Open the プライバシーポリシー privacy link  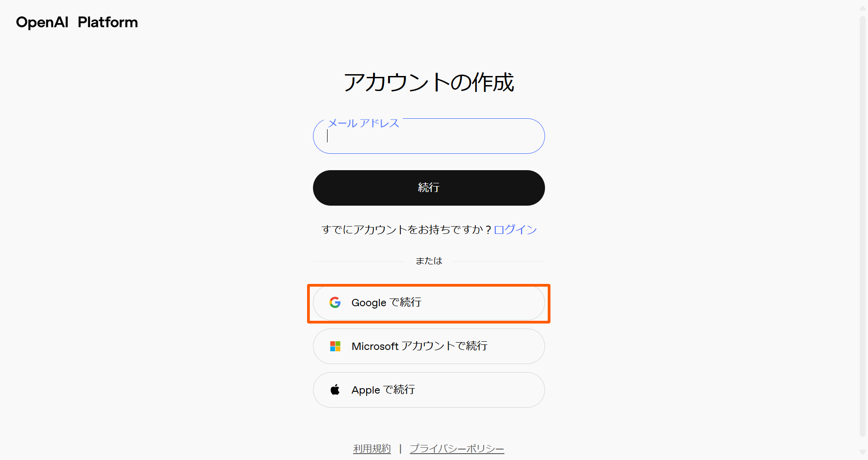click(457, 448)
